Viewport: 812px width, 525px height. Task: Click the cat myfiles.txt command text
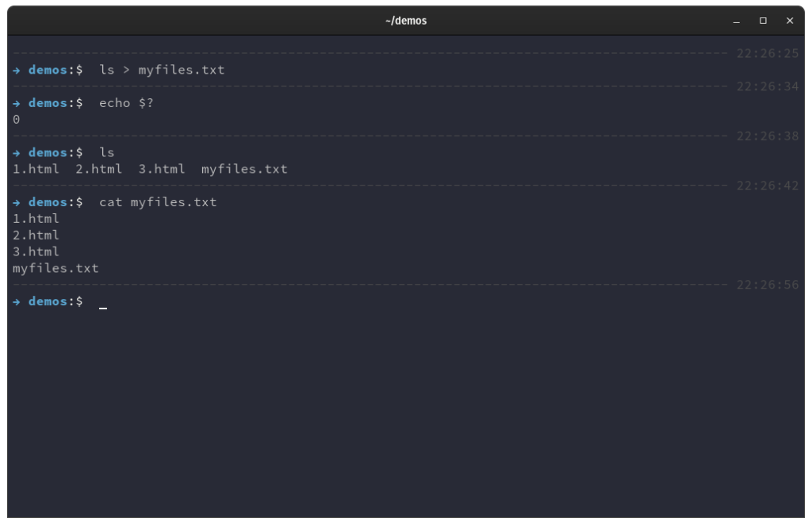click(159, 201)
